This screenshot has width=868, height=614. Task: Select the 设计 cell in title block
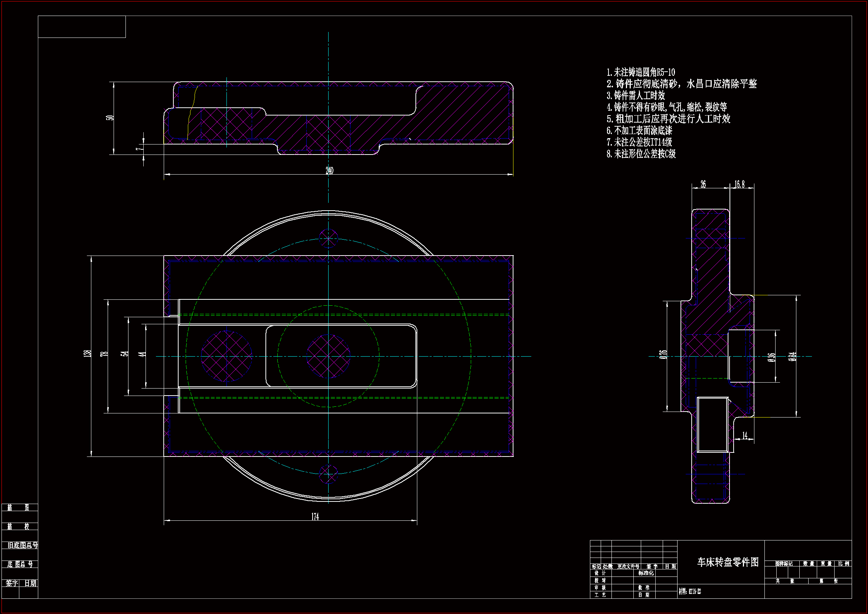click(x=600, y=573)
